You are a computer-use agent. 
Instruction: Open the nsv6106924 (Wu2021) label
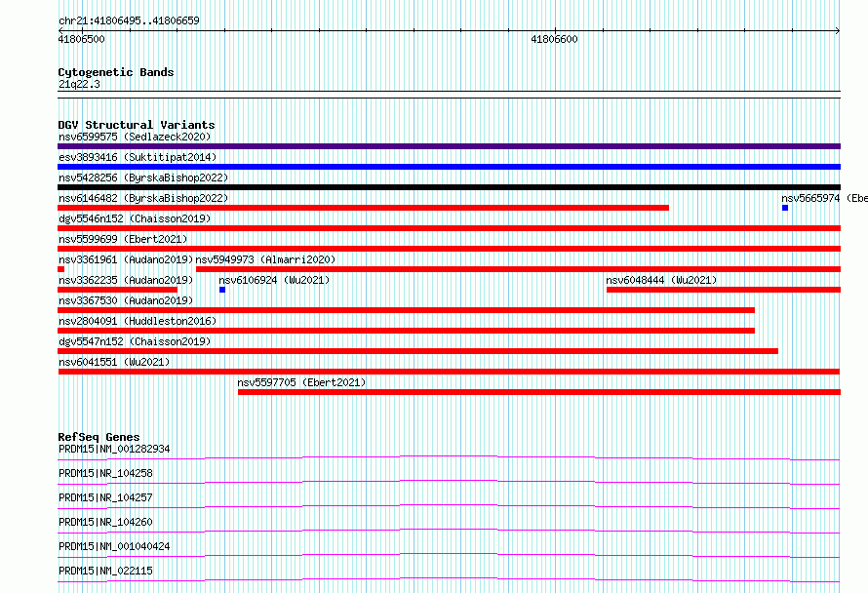[x=274, y=280]
